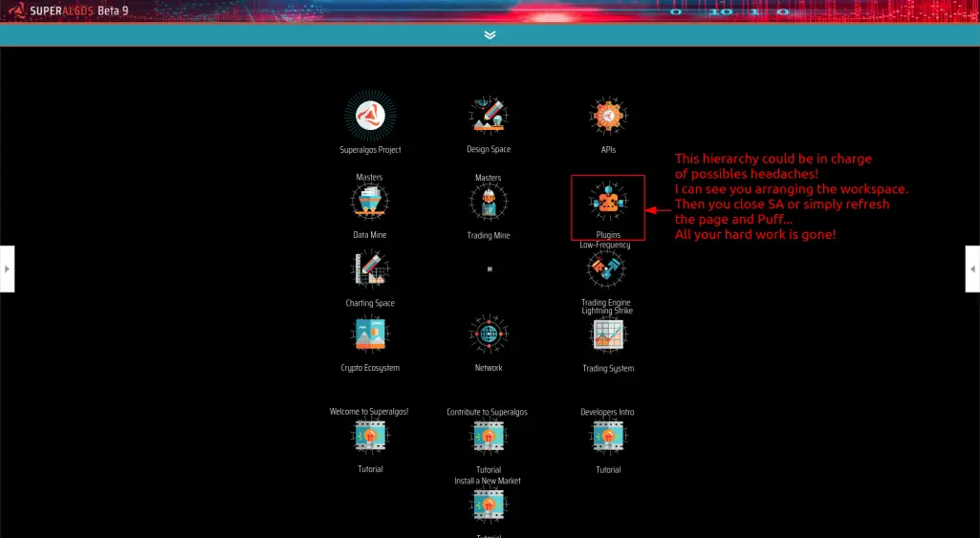The image size is (980, 538).
Task: Click the Crypto Ecosystem label
Action: tap(370, 368)
